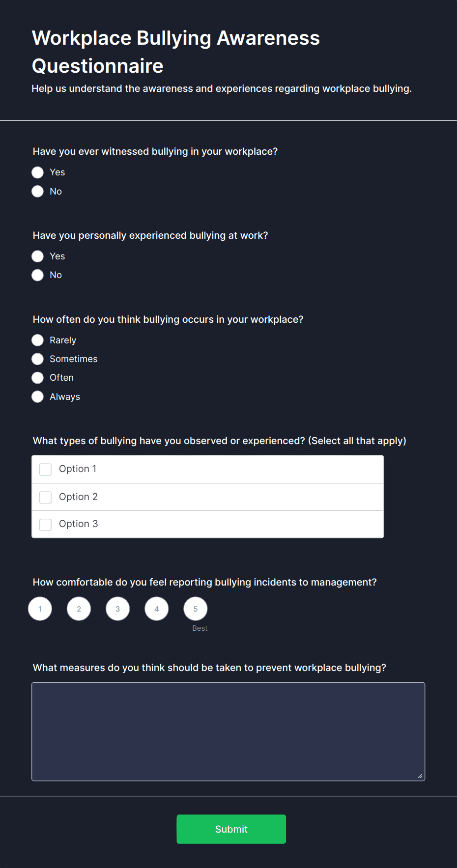Choose No for personally experienced bullying
This screenshot has width=457, height=868.
38,275
